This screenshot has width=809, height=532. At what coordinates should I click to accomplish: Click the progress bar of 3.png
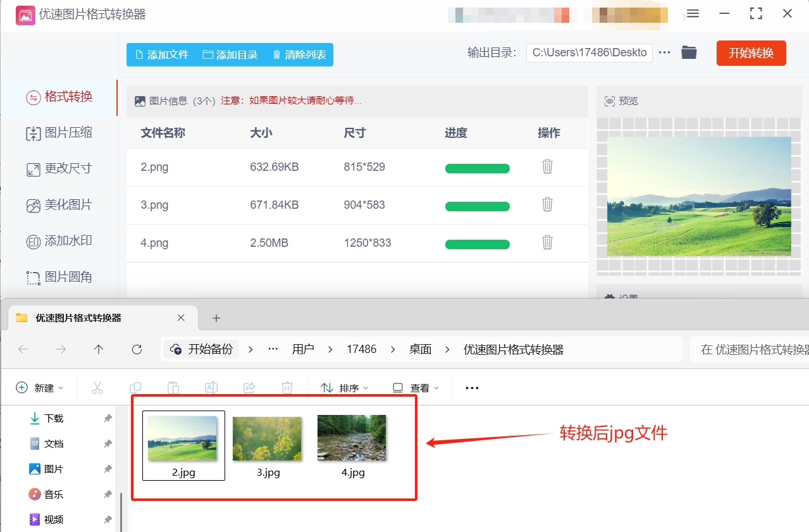click(x=478, y=206)
